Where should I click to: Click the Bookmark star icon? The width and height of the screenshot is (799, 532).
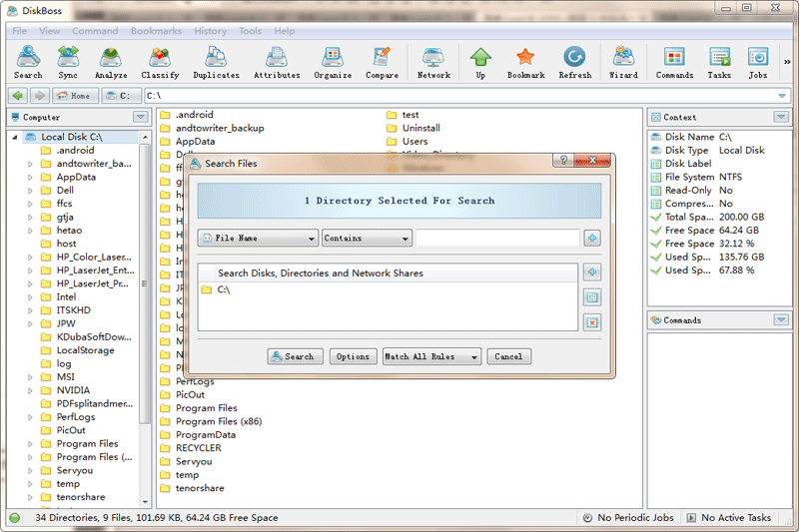click(525, 62)
